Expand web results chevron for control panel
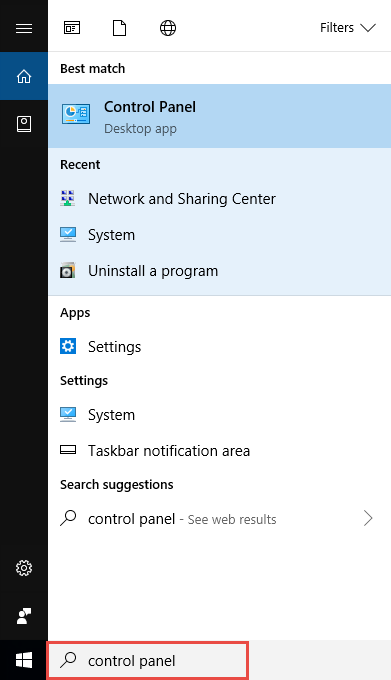391x680 pixels. 368,518
